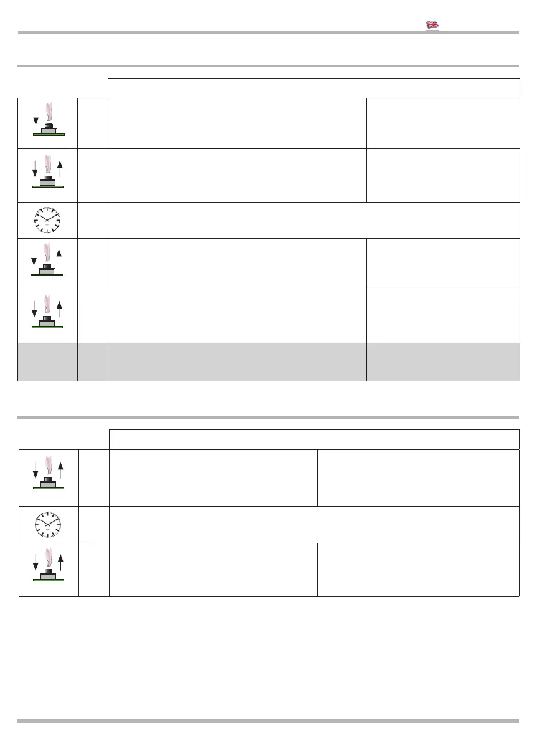
Task: Click the wide cell beside the lower table's clock
Action: click(314, 525)
